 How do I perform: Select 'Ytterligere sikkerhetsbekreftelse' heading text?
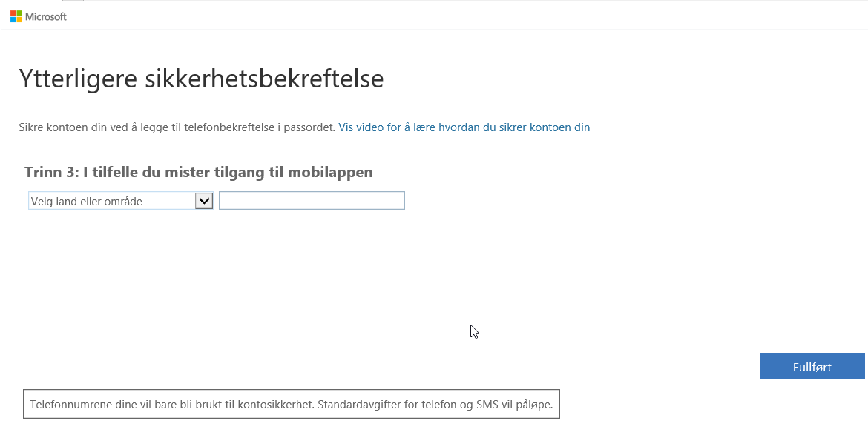coord(202,79)
